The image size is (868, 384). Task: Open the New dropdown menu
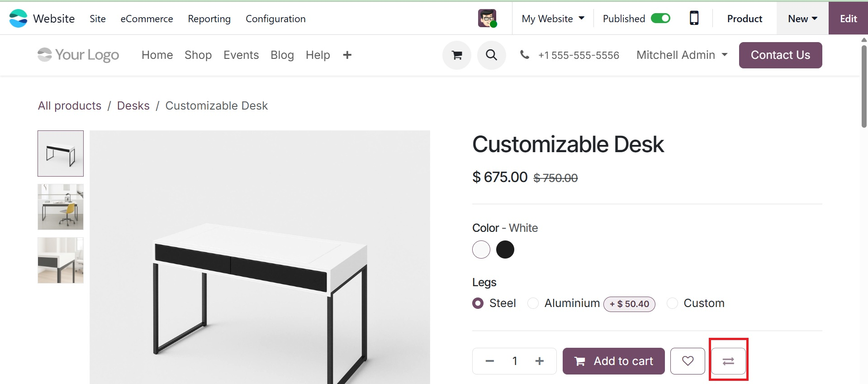click(x=802, y=19)
